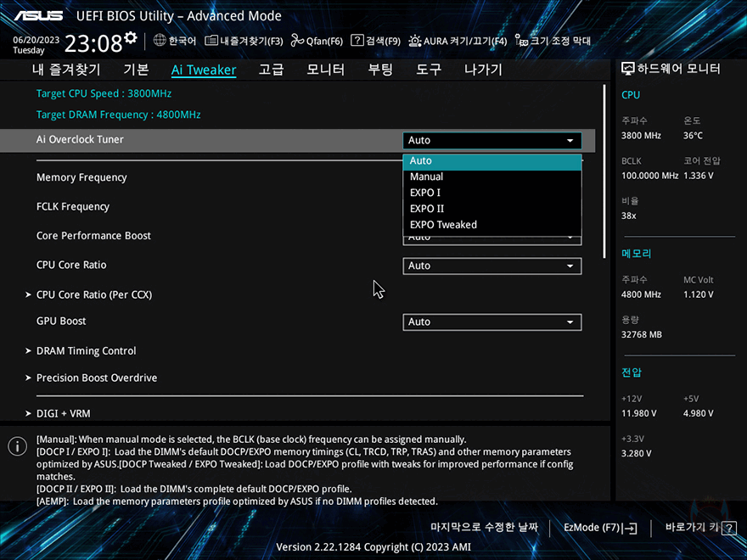The height and width of the screenshot is (560, 747).
Task: Open the 모니터 (Monitor) tab
Action: tap(325, 70)
